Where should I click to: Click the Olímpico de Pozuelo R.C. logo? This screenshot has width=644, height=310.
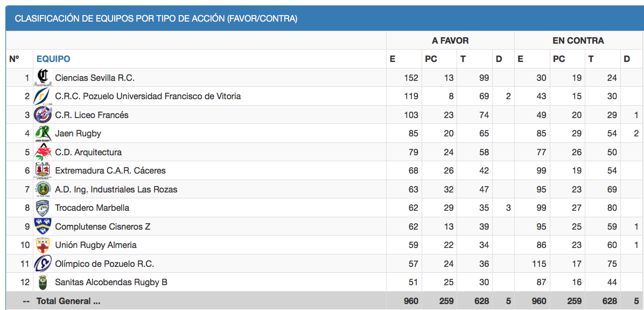[x=43, y=264]
